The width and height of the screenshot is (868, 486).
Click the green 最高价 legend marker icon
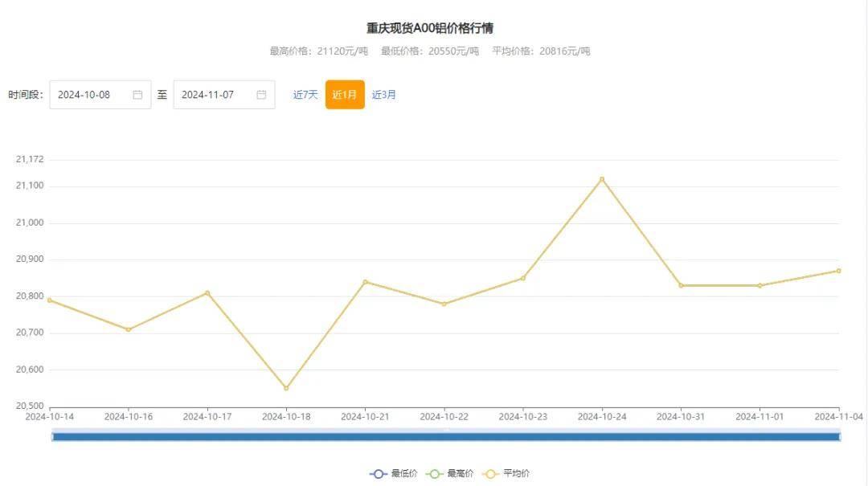point(435,473)
